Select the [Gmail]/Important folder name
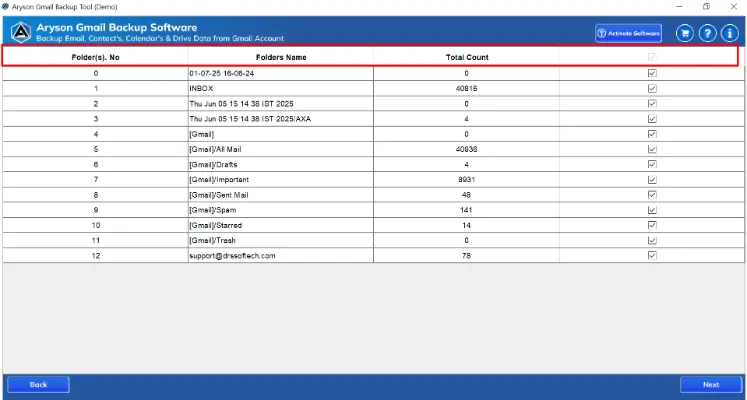Image resolution: width=747 pixels, height=400 pixels. pos(219,180)
